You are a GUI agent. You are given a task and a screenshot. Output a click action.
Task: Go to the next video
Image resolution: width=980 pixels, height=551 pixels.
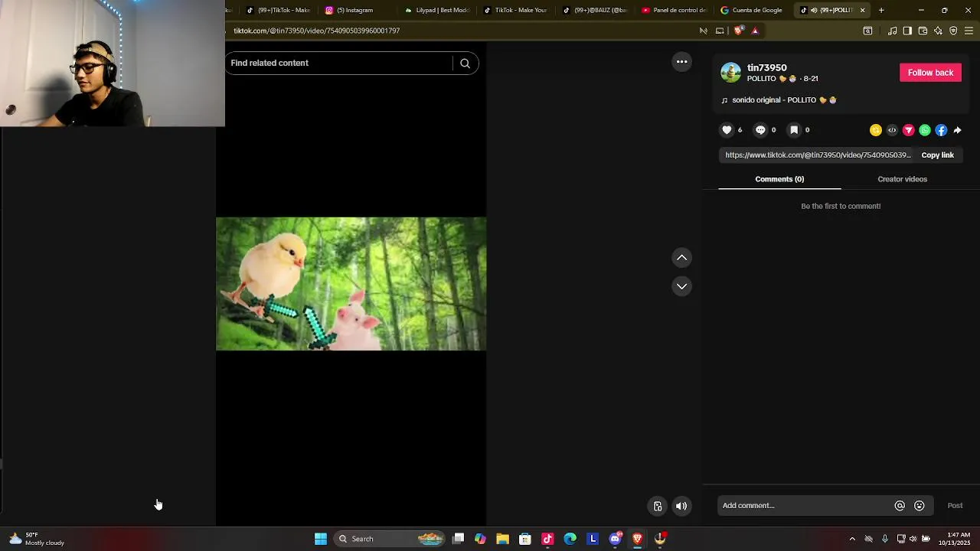click(x=681, y=286)
